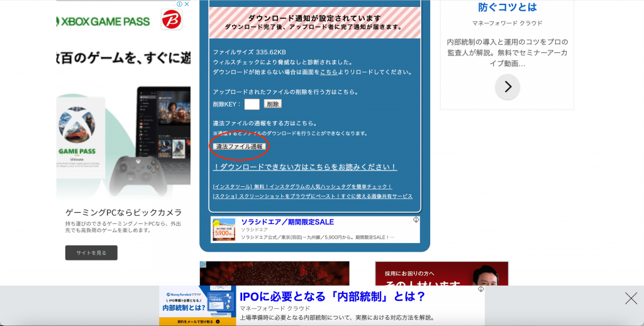Click the Solaseed Air 5,900円 ad thumbnail
644x326 pixels.
224,229
